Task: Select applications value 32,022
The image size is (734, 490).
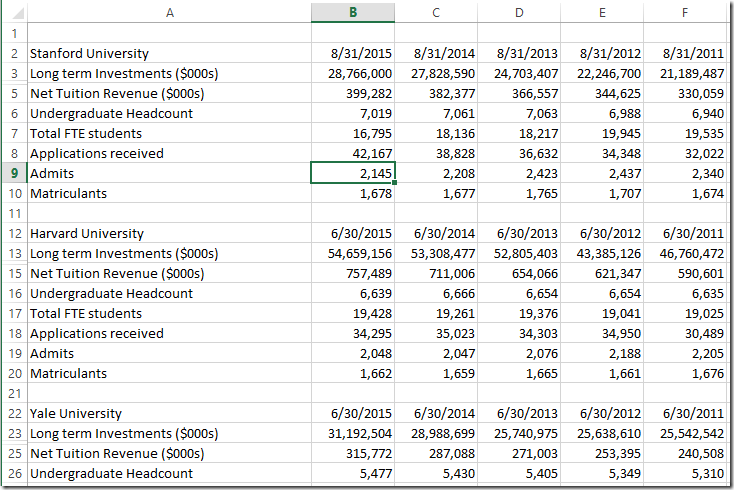Action: (685, 154)
